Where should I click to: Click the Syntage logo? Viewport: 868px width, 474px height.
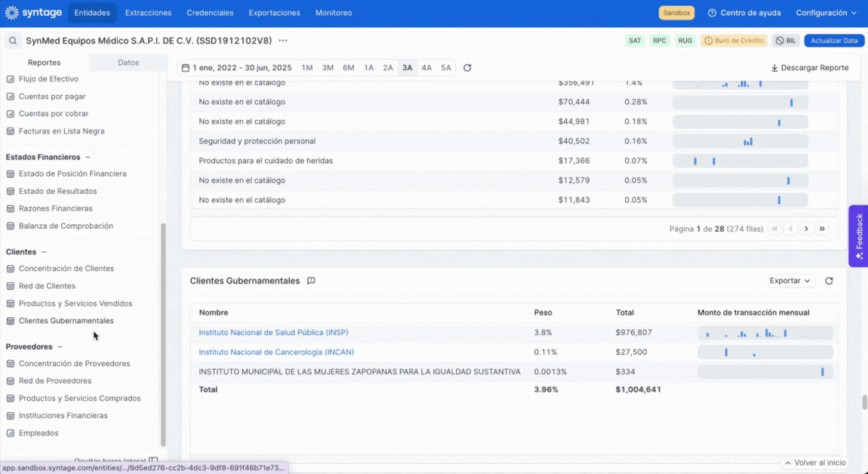[x=33, y=13]
